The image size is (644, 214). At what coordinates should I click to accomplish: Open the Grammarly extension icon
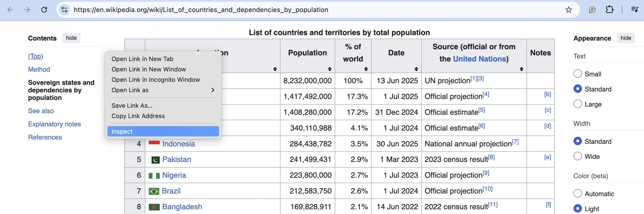pyautogui.click(x=592, y=10)
